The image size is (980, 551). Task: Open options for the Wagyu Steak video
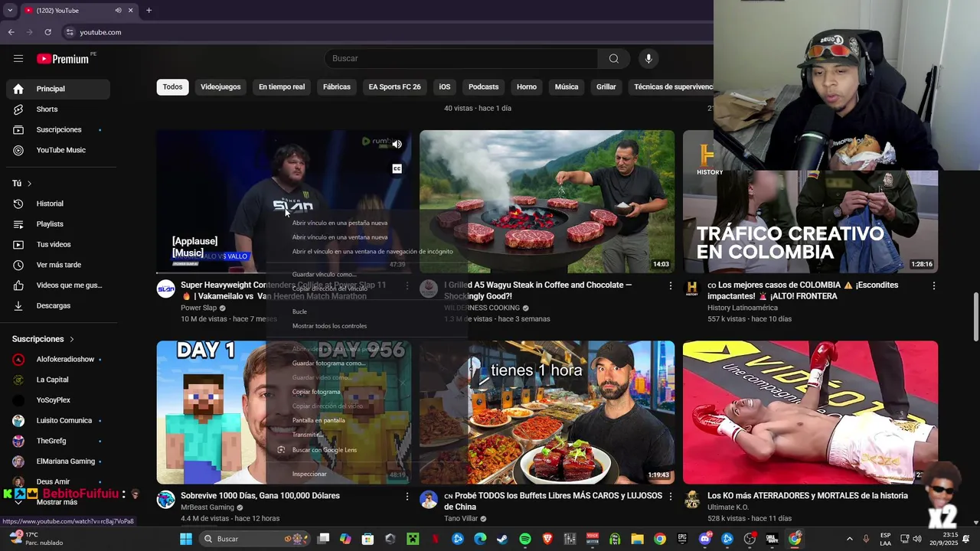click(671, 285)
